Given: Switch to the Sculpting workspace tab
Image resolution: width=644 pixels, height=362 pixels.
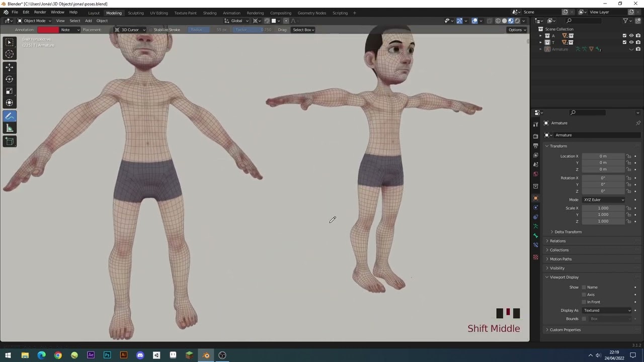Looking at the screenshot, I should pyautogui.click(x=135, y=13).
